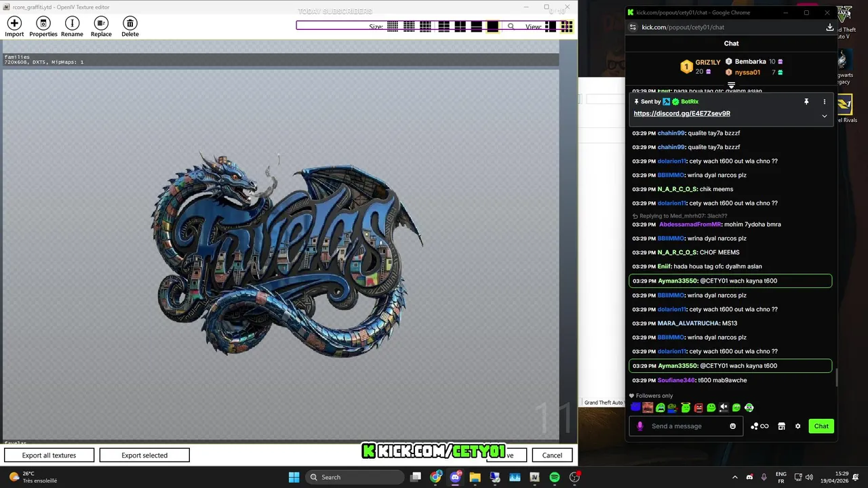Click the chat window scrollbar
Viewport: 868px width, 488px height.
(836, 378)
